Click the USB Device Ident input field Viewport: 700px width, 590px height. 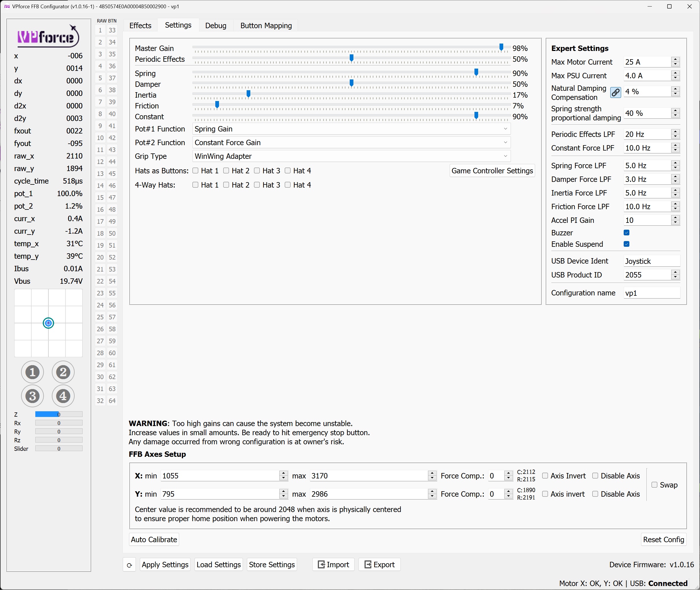tap(651, 261)
